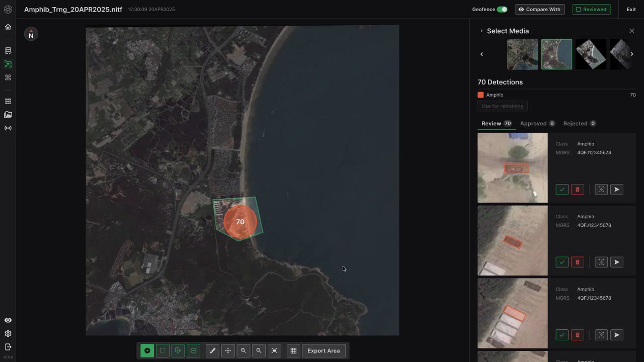The width and height of the screenshot is (644, 362).
Task: Click the pan move tool
Action: [228, 351]
